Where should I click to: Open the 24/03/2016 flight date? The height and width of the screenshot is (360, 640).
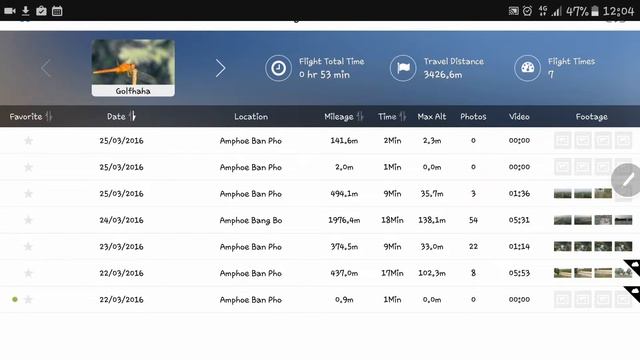121,220
